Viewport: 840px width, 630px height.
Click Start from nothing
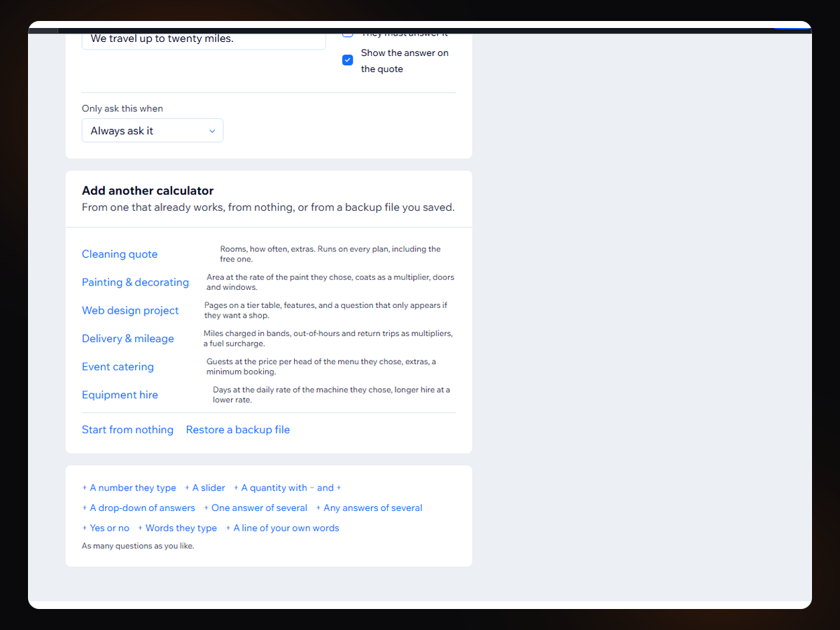[127, 430]
